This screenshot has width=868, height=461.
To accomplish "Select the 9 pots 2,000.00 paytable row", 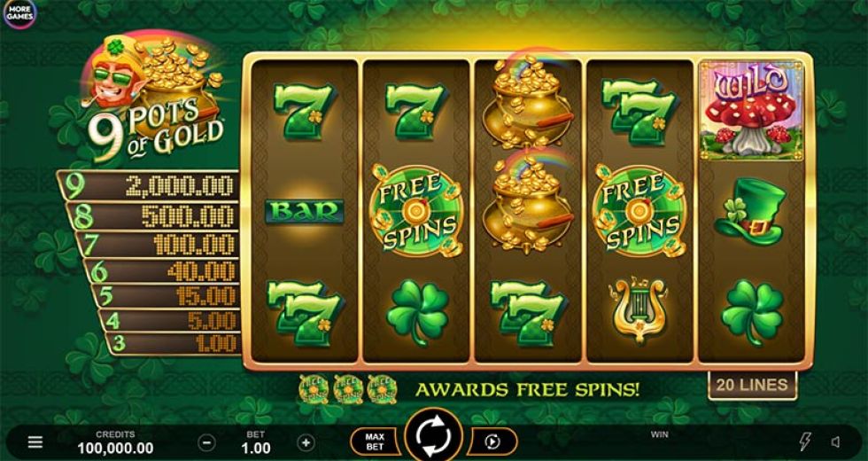I will point(149,185).
